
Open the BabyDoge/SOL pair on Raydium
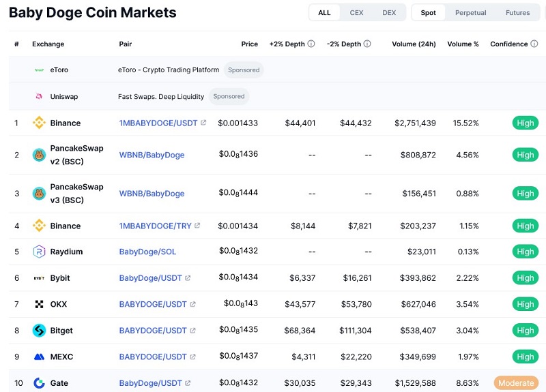pyautogui.click(x=147, y=252)
